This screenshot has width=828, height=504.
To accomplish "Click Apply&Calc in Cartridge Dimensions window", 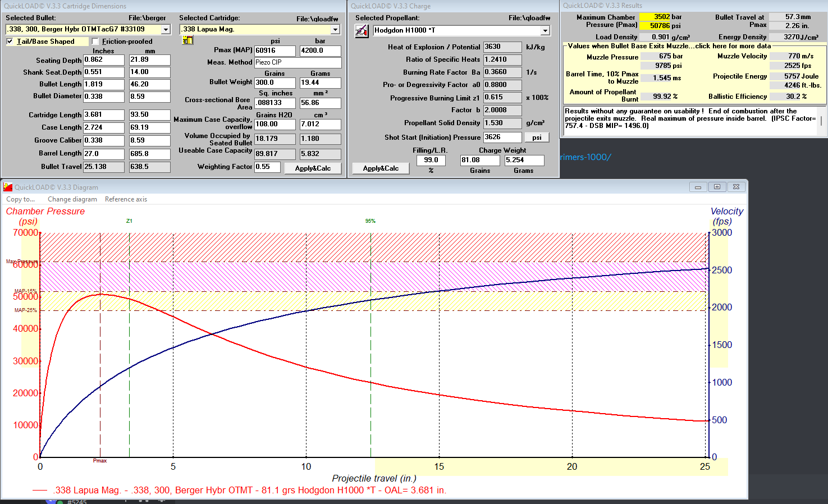I will [x=313, y=168].
